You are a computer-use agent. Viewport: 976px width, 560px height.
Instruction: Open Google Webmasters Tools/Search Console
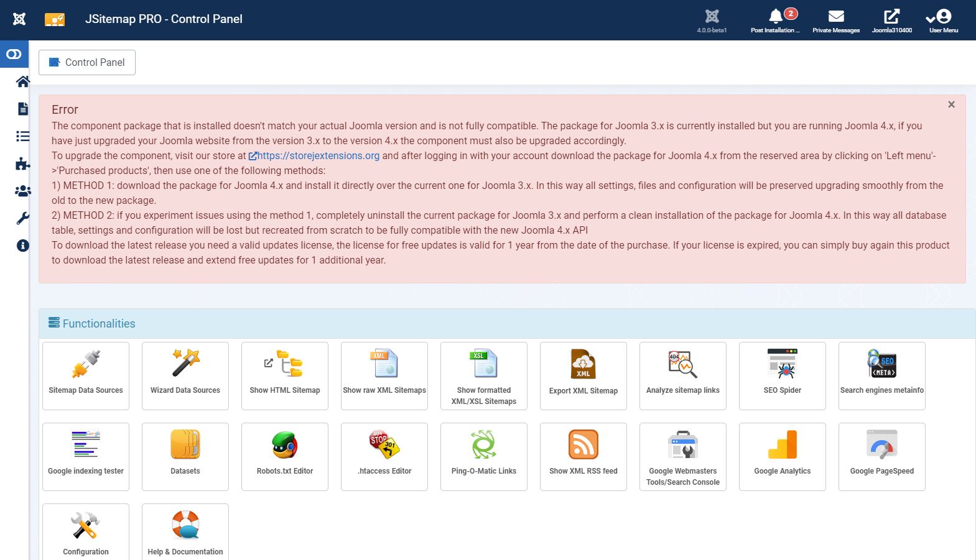click(x=683, y=457)
